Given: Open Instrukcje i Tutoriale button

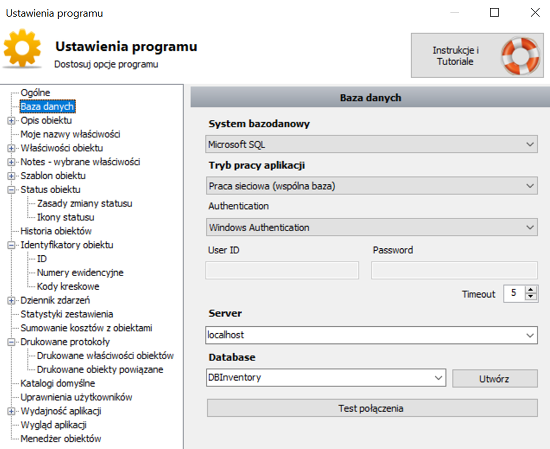Looking at the screenshot, I should click(477, 55).
